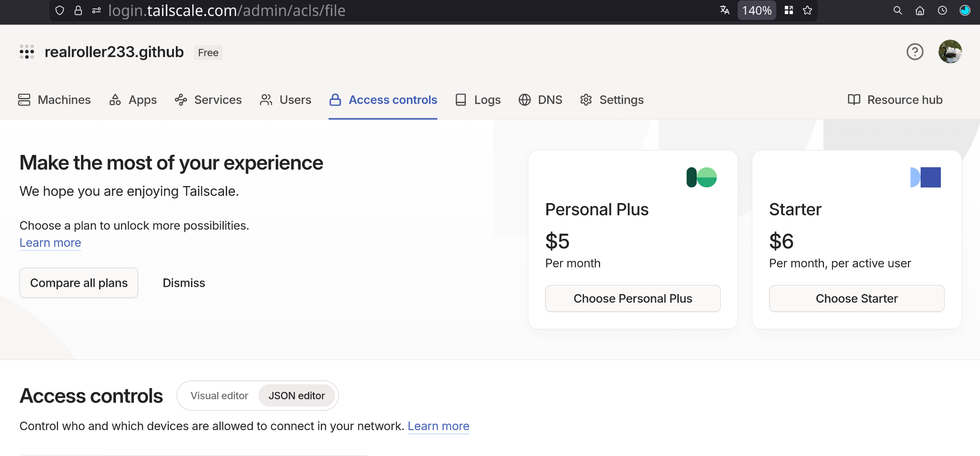Select the JSON editor toggle

[296, 396]
